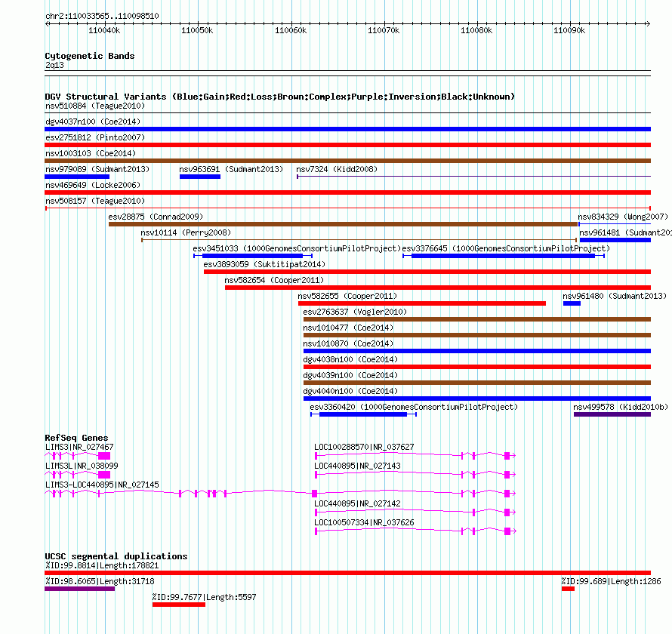Click the left arrow of the scale ruler
The width and height of the screenshot is (672, 634).
47,24
